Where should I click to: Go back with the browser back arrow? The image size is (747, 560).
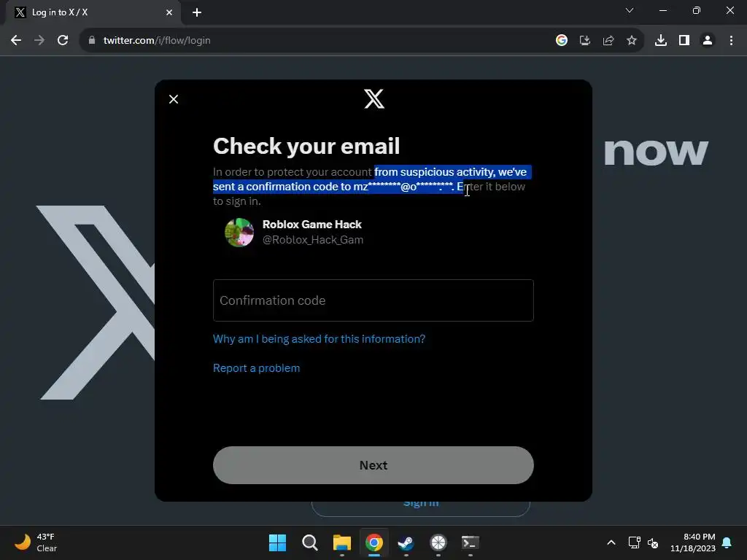pyautogui.click(x=16, y=41)
